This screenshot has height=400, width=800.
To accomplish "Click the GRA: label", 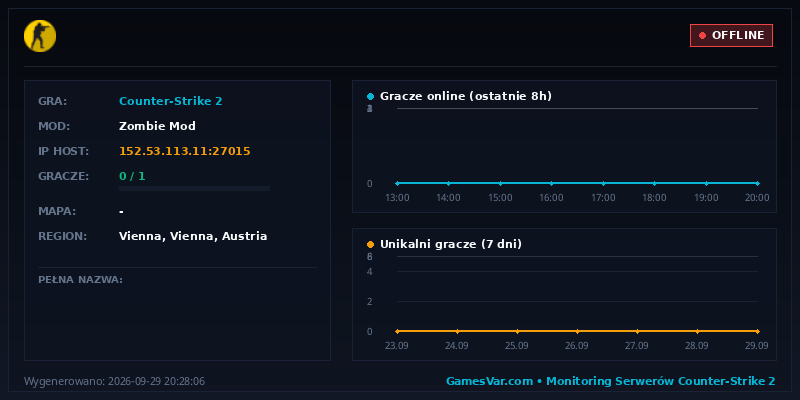I will tap(53, 101).
